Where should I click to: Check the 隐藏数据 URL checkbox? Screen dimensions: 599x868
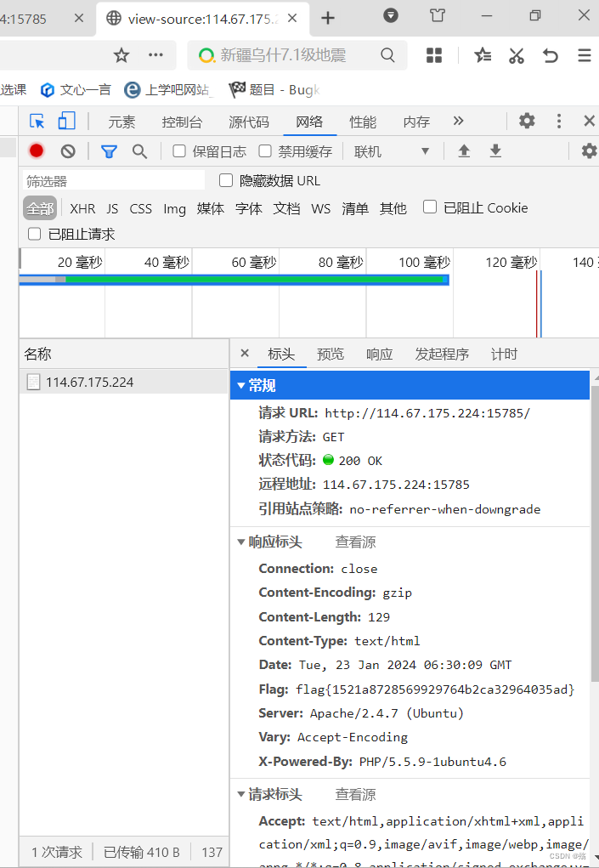[x=226, y=180]
